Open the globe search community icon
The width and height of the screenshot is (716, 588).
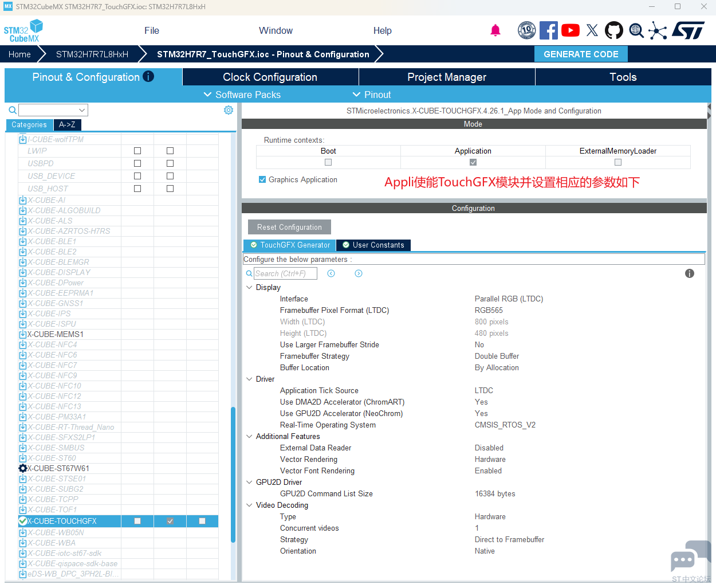[x=636, y=30]
